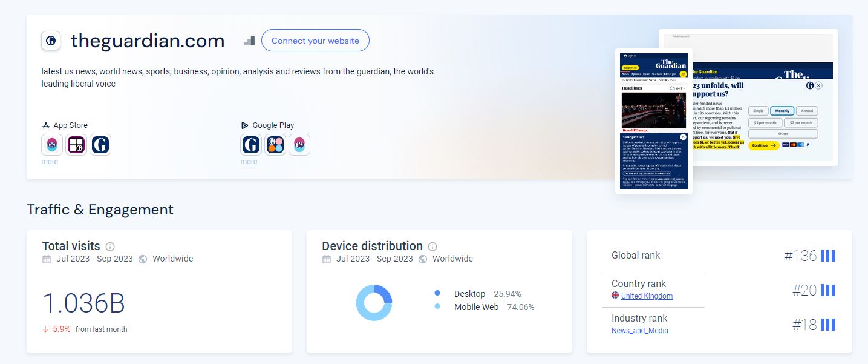The width and height of the screenshot is (868, 364).
Task: Click the bars icon beside Country rank #20
Action: tap(827, 291)
